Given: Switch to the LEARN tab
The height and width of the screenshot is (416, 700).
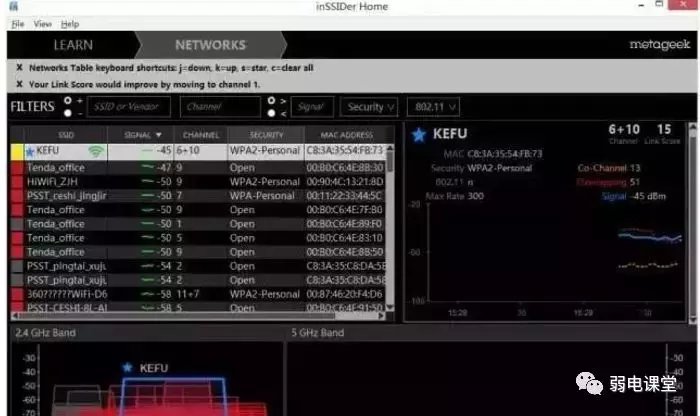Looking at the screenshot, I should tap(73, 45).
